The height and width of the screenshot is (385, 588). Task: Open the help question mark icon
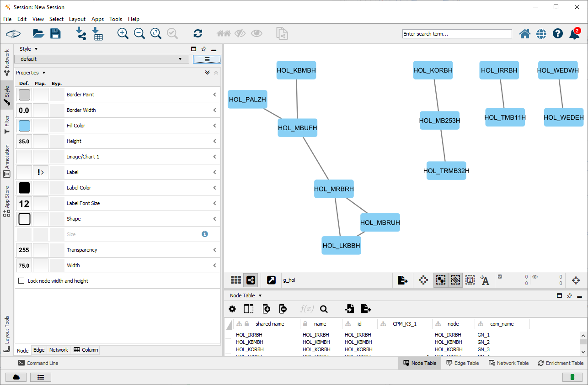click(558, 34)
